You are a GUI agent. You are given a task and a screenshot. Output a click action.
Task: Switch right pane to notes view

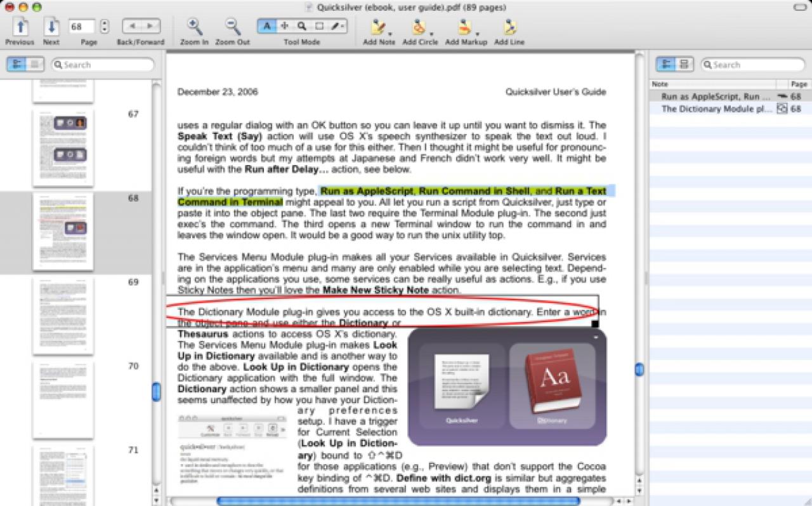(x=665, y=64)
